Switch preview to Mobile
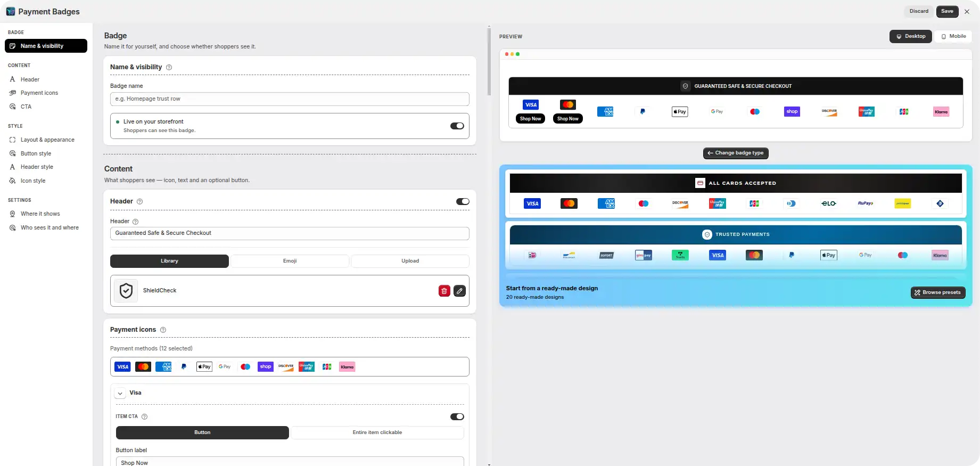The height and width of the screenshot is (466, 980). [953, 37]
